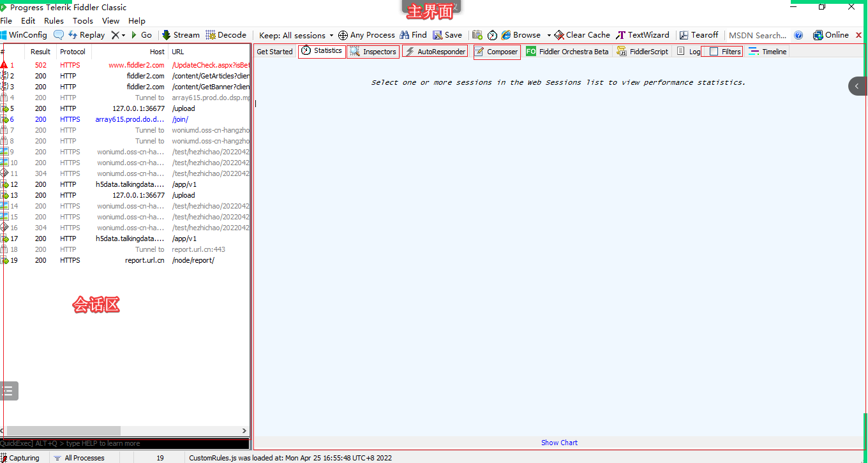This screenshot has height=463, width=868.
Task: Click the comment speech bubble icon
Action: pyautogui.click(x=59, y=35)
